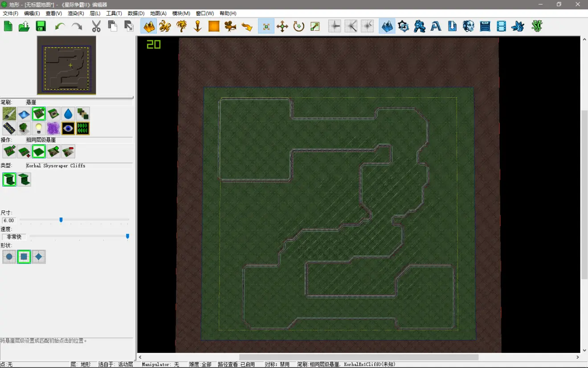Open the 编辑(E) menu
588x368 pixels.
(32, 13)
